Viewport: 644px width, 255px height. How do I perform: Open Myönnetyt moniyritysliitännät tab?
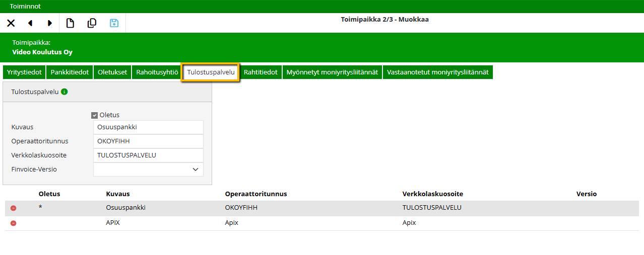(332, 72)
